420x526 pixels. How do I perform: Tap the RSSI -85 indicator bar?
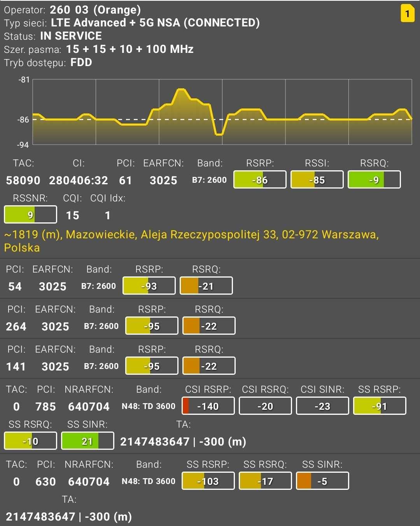tap(317, 180)
